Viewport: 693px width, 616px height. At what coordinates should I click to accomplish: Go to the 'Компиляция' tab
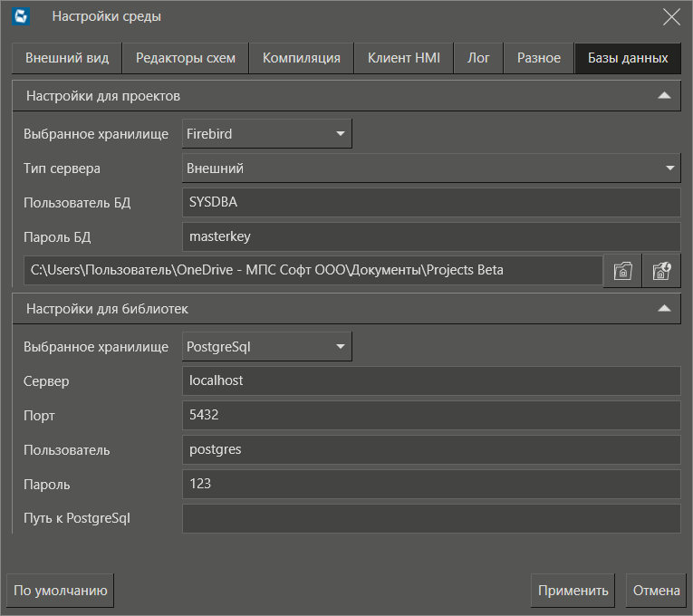pos(302,58)
